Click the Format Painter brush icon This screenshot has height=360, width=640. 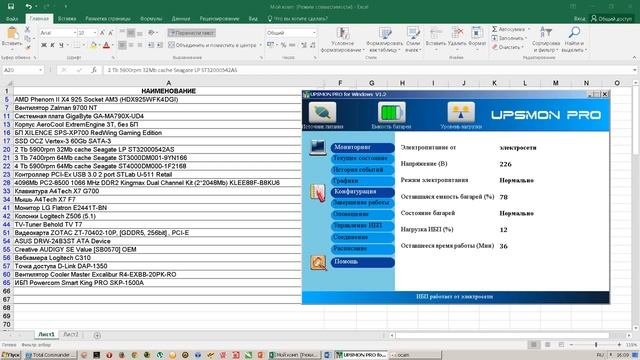coord(27,47)
